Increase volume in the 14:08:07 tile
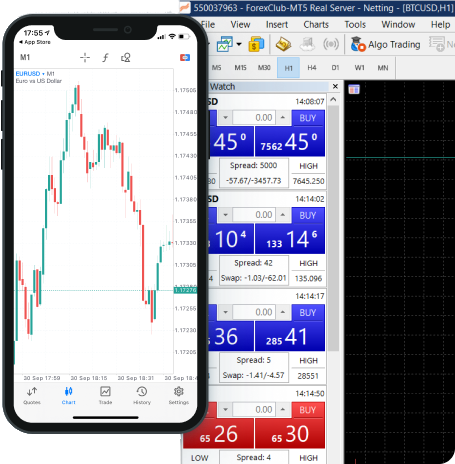The height and width of the screenshot is (464, 455). pyautogui.click(x=283, y=118)
